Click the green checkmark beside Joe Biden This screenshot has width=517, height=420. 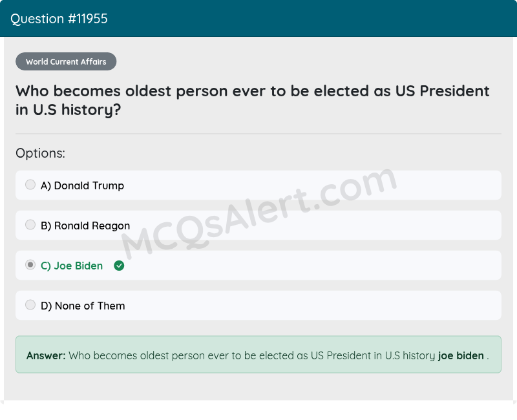coord(119,266)
